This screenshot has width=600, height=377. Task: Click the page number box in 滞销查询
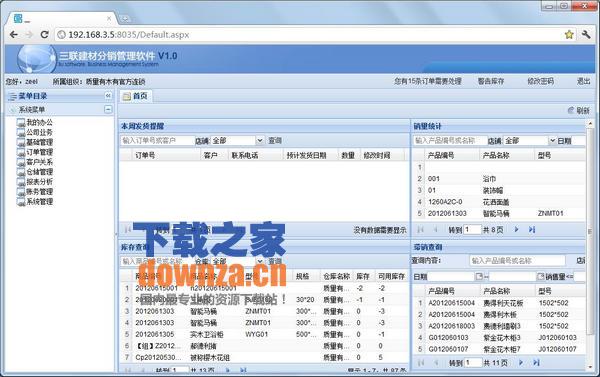click(474, 362)
